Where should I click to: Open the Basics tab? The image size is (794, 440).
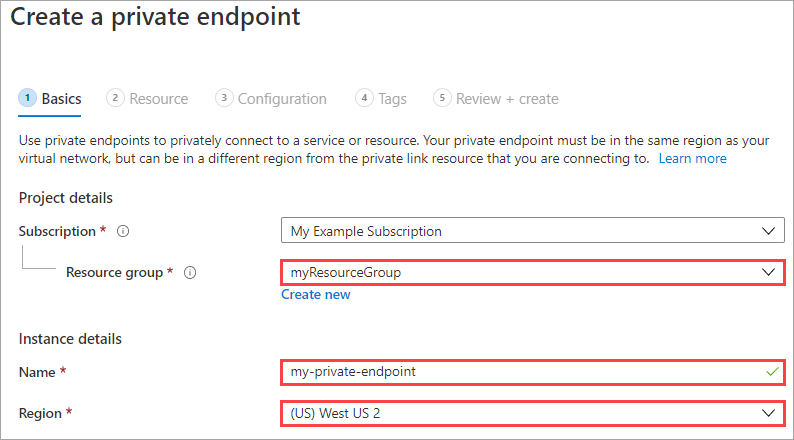61,99
